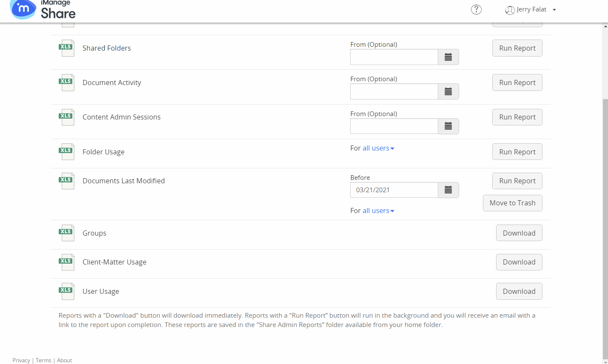Click the Before date field showing 03/21/2021
The width and height of the screenshot is (608, 364).
394,190
